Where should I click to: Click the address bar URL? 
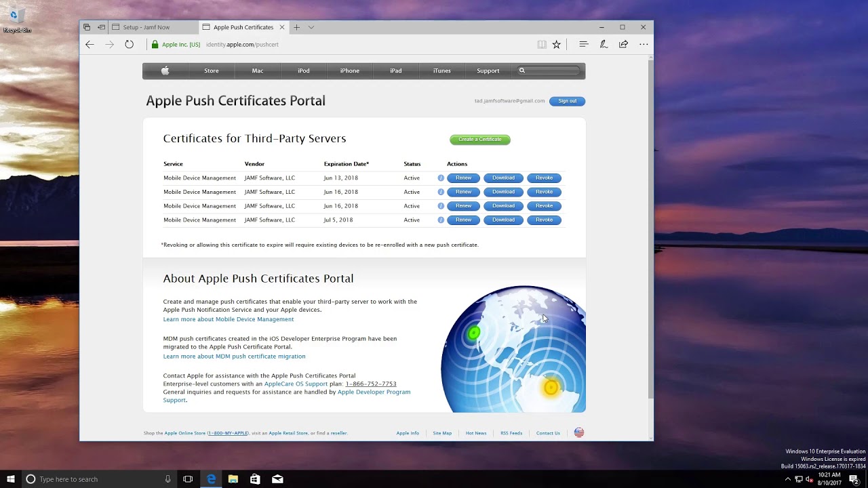(x=242, y=45)
